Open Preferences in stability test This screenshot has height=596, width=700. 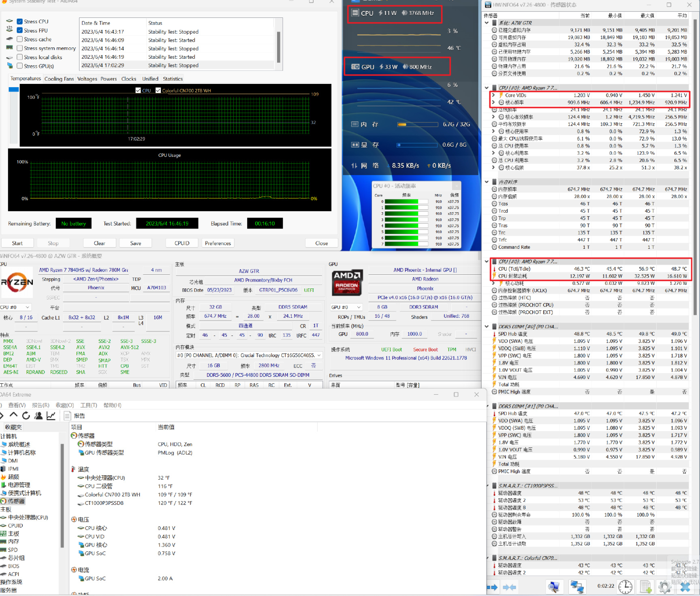point(218,243)
